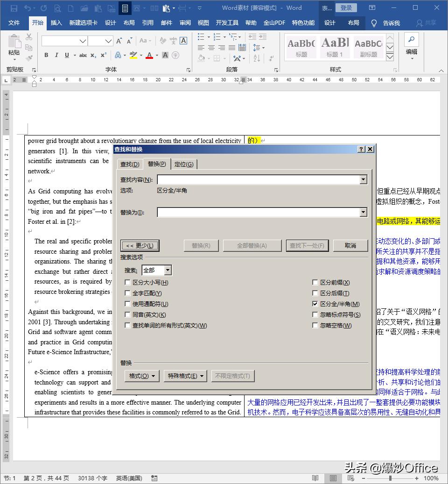Enable the 使用通配符 checkbox

coord(127,304)
